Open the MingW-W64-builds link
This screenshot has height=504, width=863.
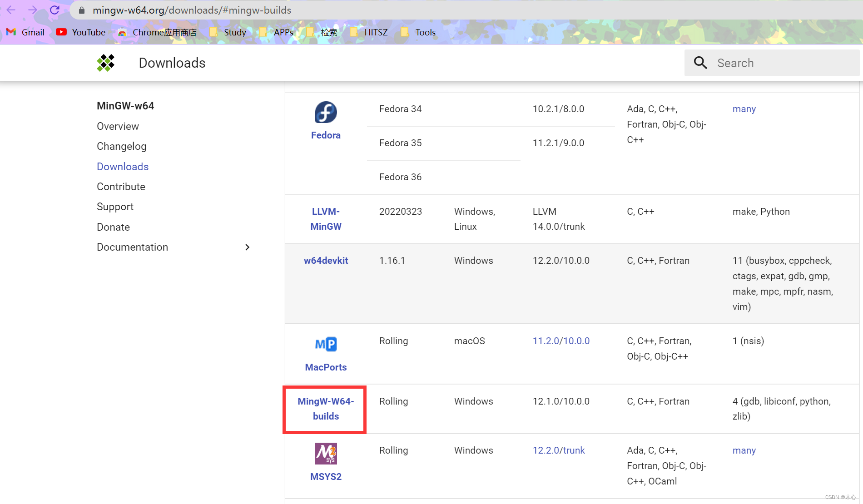coord(326,409)
